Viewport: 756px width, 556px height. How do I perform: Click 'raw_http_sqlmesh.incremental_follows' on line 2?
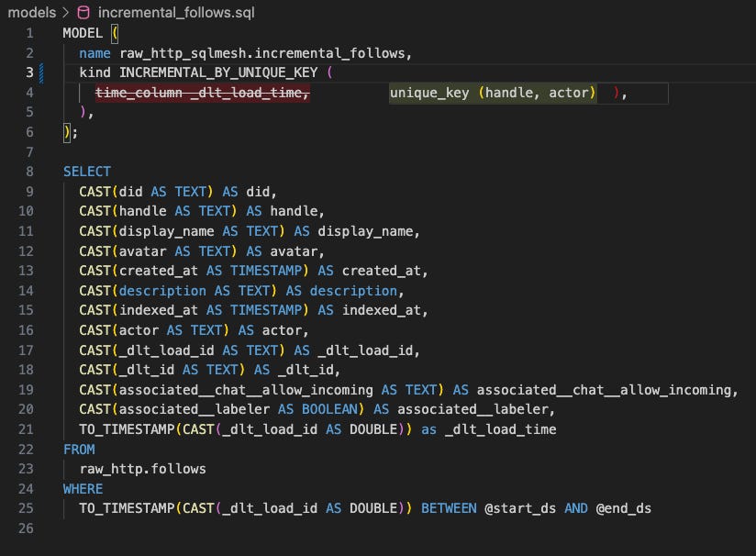pyautogui.click(x=262, y=53)
